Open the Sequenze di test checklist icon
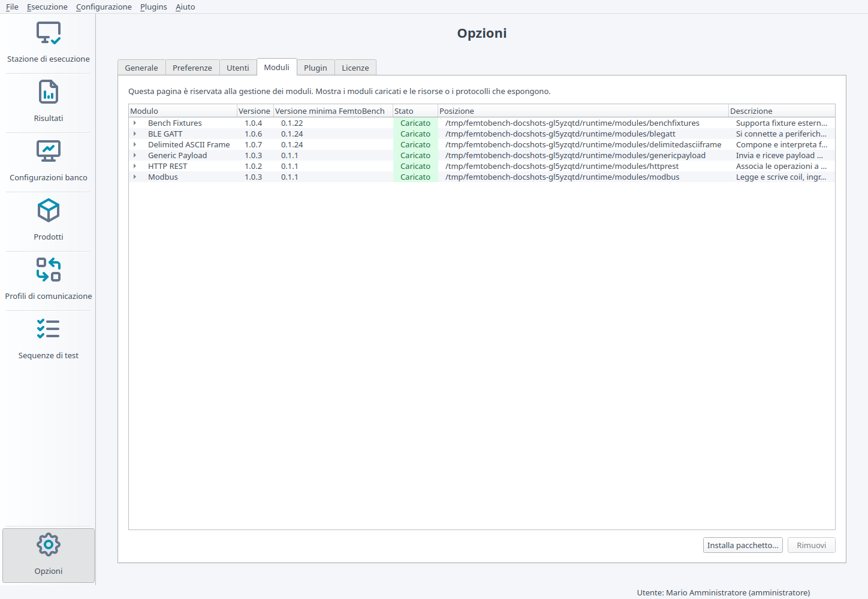The width and height of the screenshot is (868, 599). coord(49,329)
